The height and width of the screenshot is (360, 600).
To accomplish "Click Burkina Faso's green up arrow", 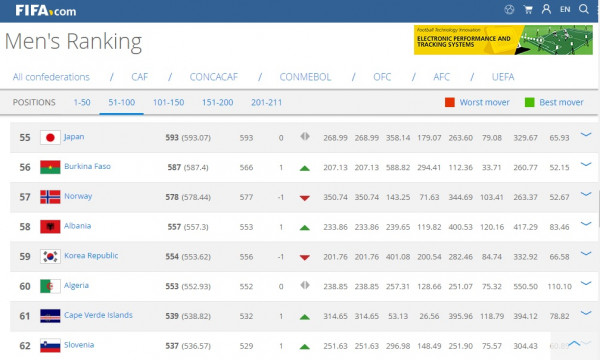I will click(305, 168).
